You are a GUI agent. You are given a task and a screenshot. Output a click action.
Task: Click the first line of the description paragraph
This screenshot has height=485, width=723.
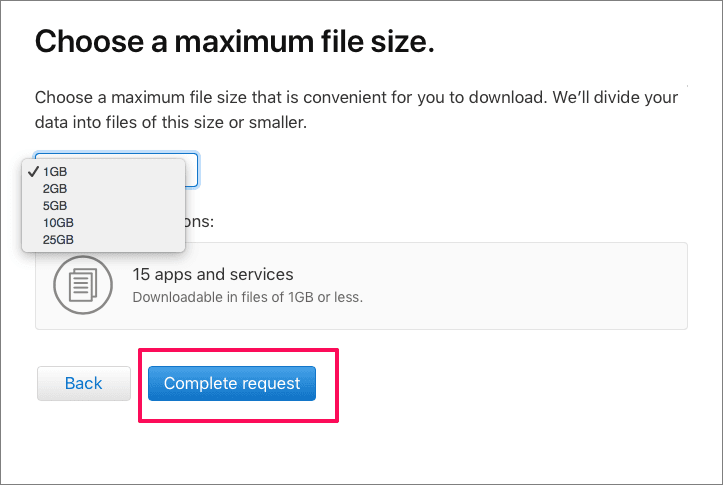pyautogui.click(x=355, y=98)
